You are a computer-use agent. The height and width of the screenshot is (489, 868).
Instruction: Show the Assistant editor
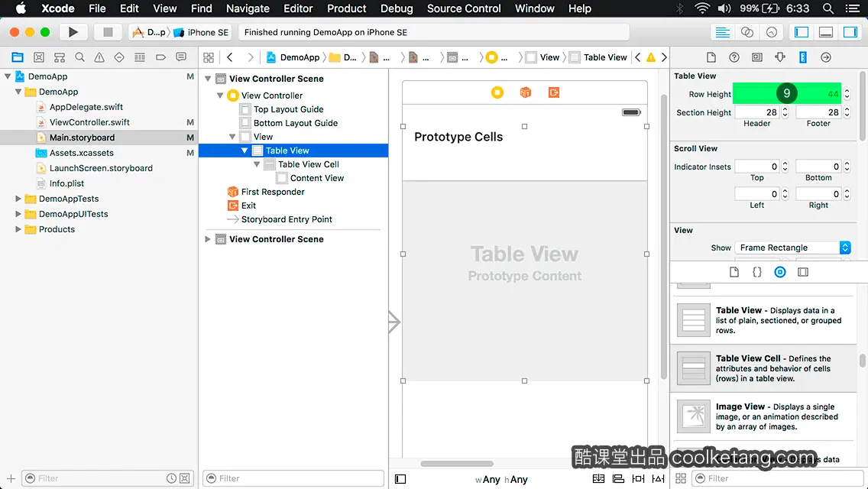coord(747,32)
